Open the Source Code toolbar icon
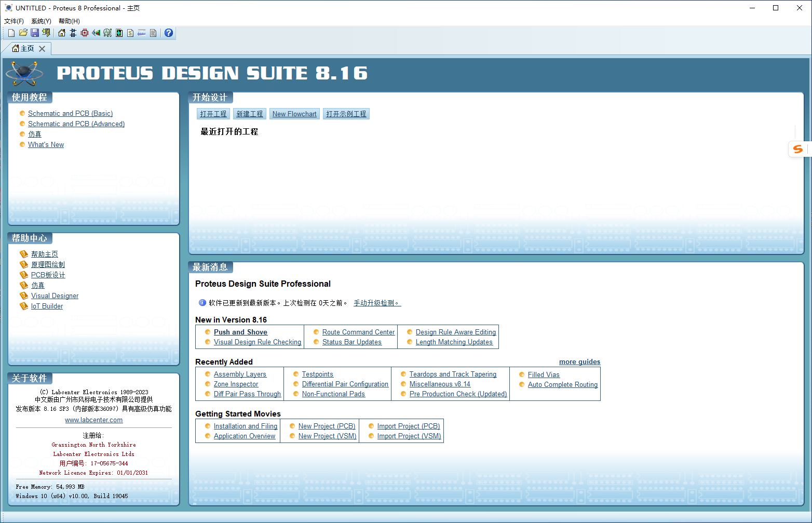 tap(142, 33)
